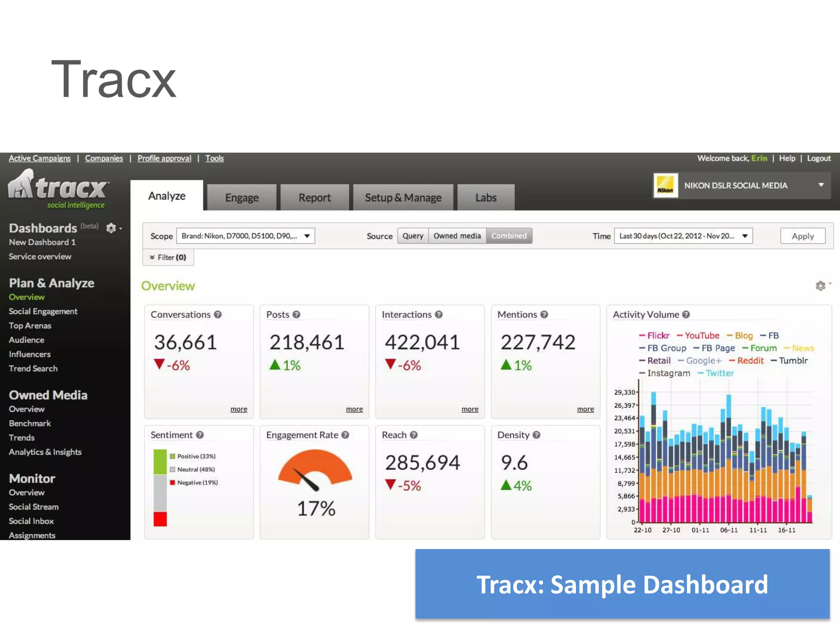Image resolution: width=840 pixels, height=630 pixels.
Task: Open Influencers in sidebar
Action: pos(30,354)
